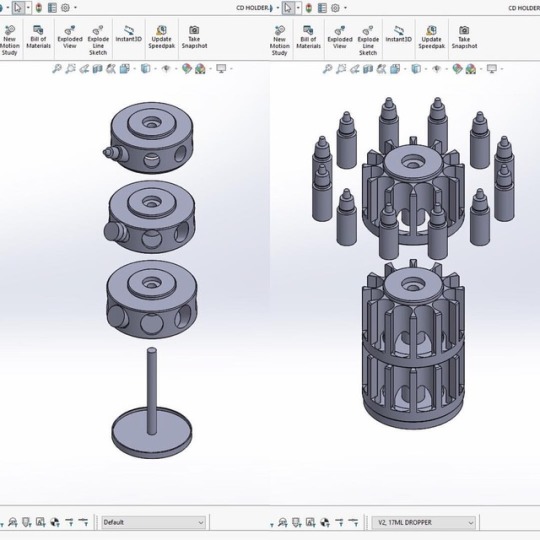Click Update Speedpak in the 17ML DROPPER window
This screenshot has width=540, height=540.
(x=432, y=37)
